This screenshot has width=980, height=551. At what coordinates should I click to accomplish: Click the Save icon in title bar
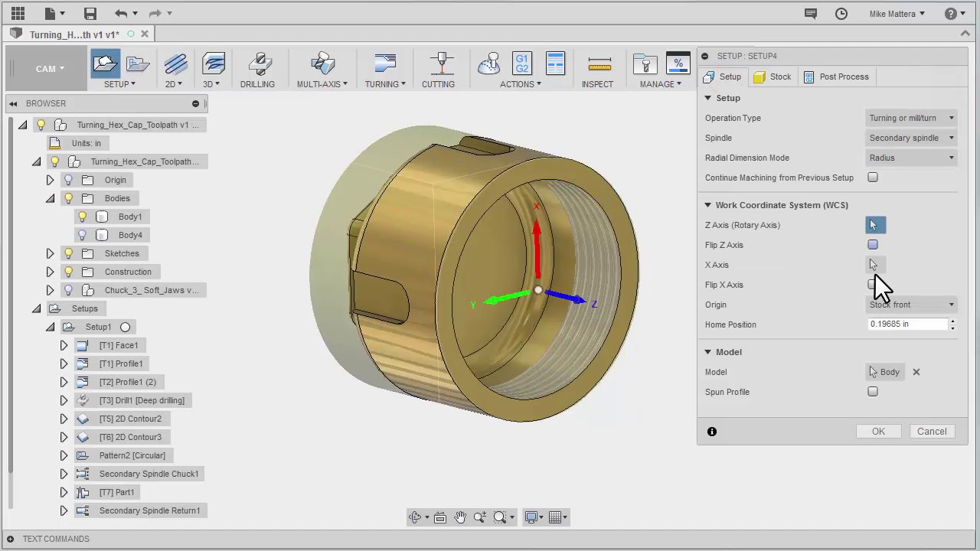point(90,13)
